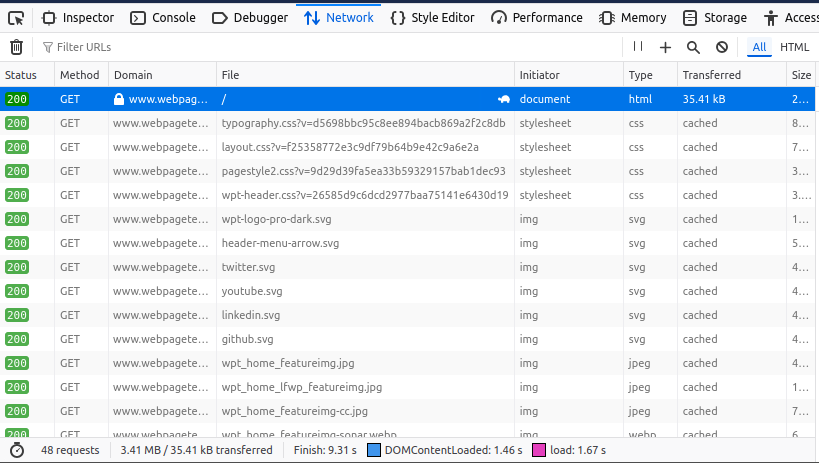Image resolution: width=819 pixels, height=463 pixels.
Task: Sort by the Size column header
Action: [x=801, y=75]
